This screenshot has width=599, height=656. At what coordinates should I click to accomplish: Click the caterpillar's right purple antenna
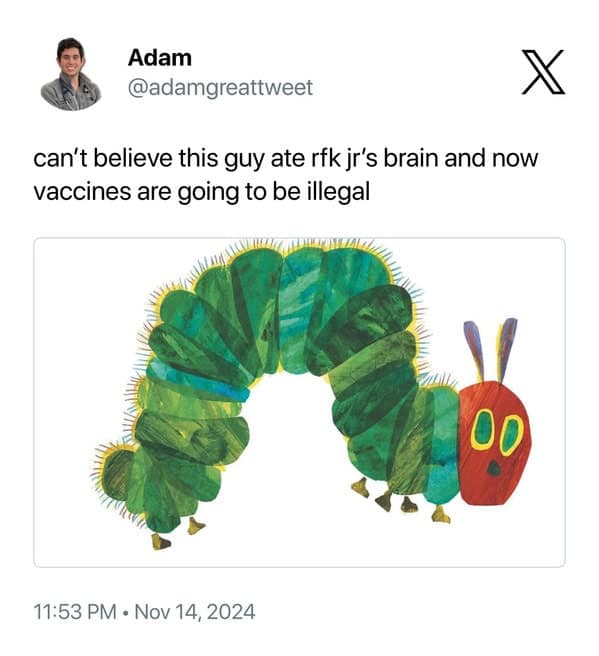click(507, 349)
